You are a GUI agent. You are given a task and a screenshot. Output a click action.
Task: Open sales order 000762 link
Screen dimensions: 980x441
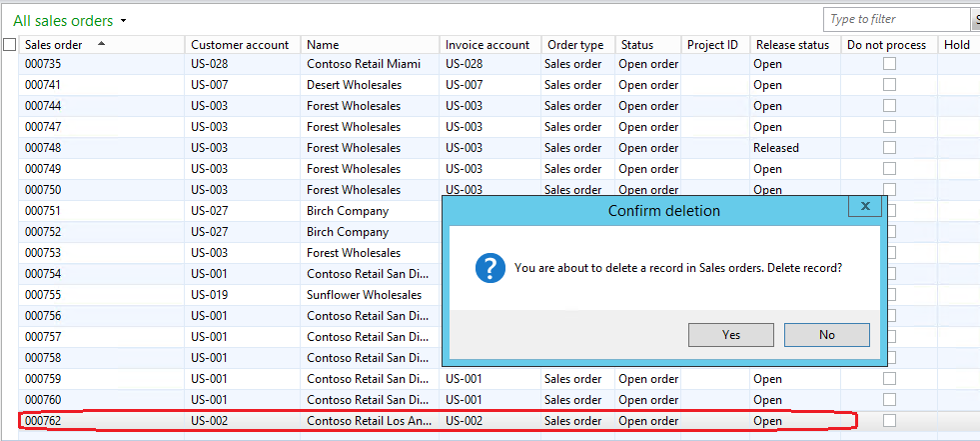tap(43, 421)
